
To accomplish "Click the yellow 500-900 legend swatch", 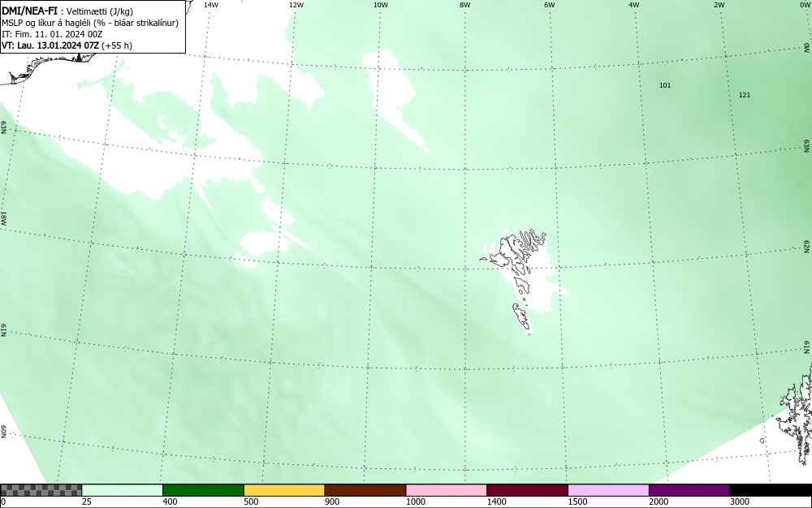I will pos(284,490).
